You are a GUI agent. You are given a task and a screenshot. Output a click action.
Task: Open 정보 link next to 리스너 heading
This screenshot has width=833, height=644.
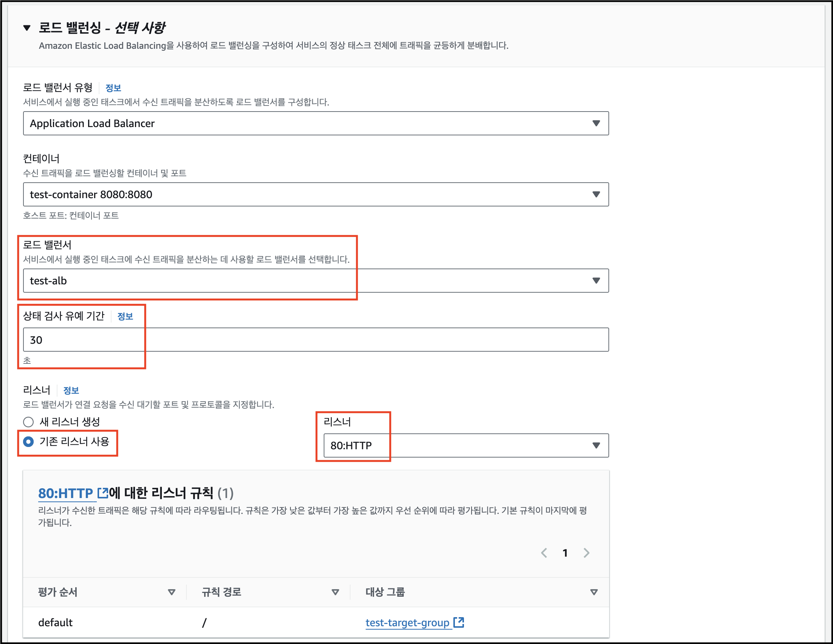pyautogui.click(x=71, y=390)
